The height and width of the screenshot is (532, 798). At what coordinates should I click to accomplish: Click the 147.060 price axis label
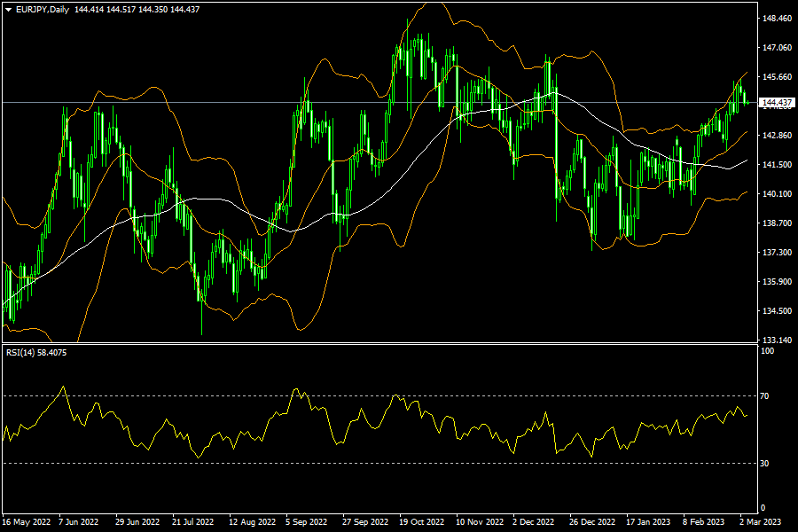coord(777,47)
